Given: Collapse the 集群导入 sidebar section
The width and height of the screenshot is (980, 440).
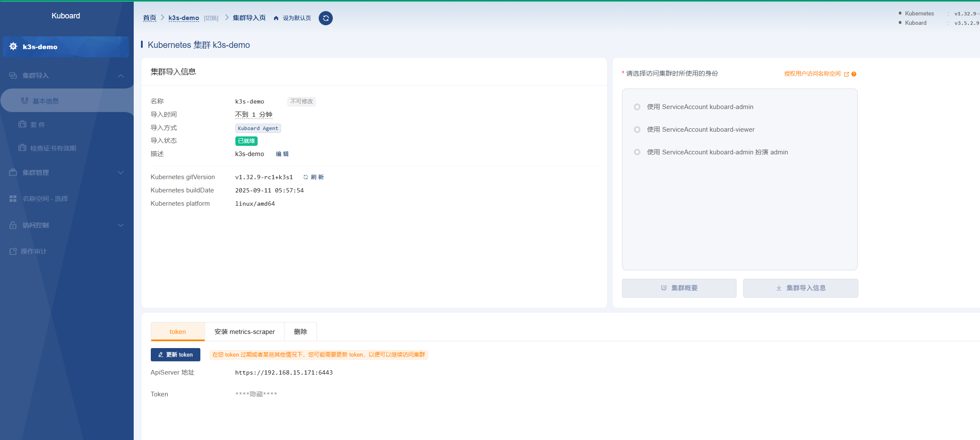Looking at the screenshot, I should (x=120, y=76).
